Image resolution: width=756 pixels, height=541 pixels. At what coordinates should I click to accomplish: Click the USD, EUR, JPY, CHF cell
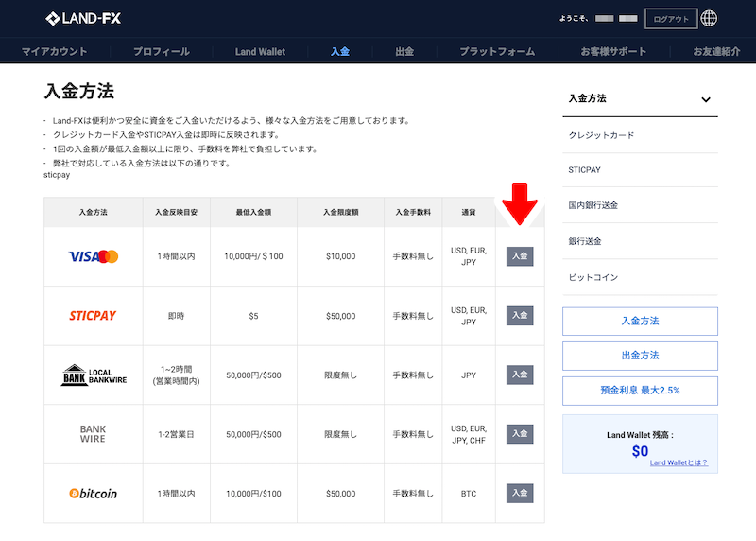coord(469,434)
